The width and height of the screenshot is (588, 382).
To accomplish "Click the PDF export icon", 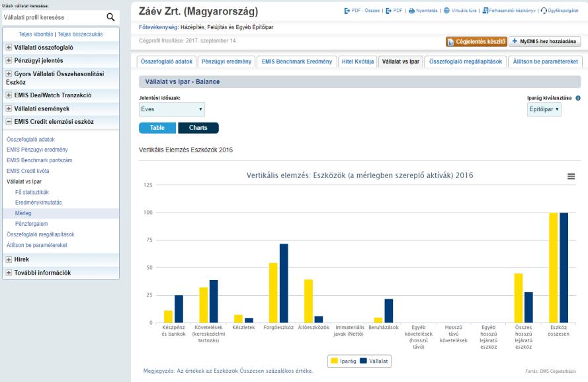I will 388,11.
